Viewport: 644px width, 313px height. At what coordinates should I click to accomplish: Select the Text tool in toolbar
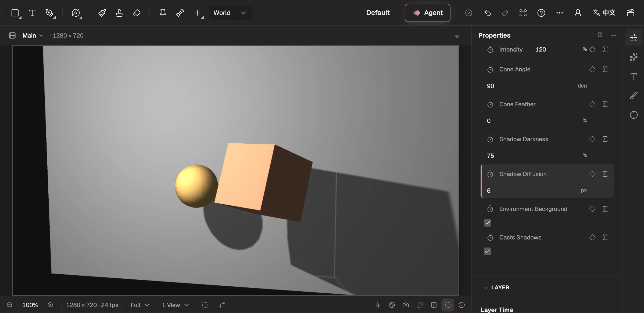point(32,13)
